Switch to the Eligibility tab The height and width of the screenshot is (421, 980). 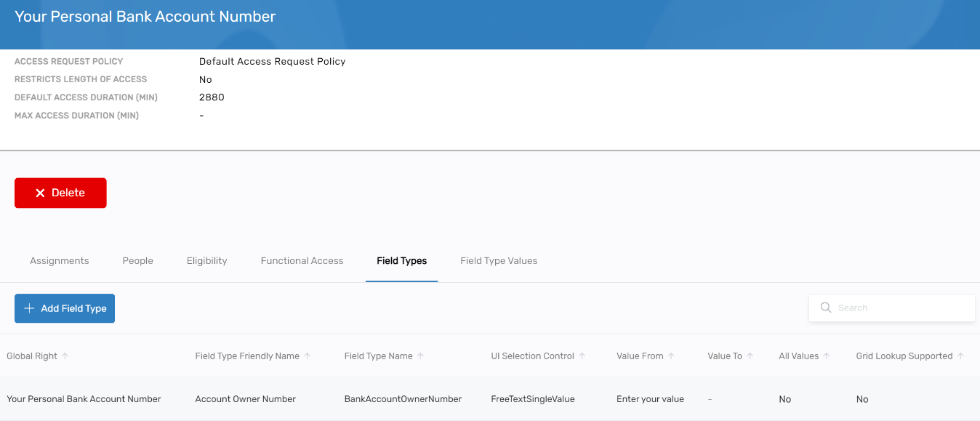click(x=206, y=260)
